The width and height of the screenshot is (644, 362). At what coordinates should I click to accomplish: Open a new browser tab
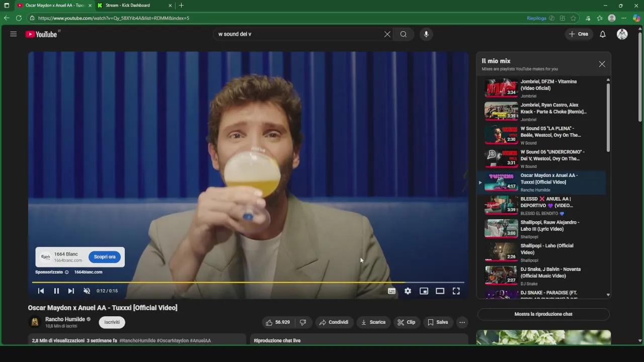pyautogui.click(x=181, y=6)
